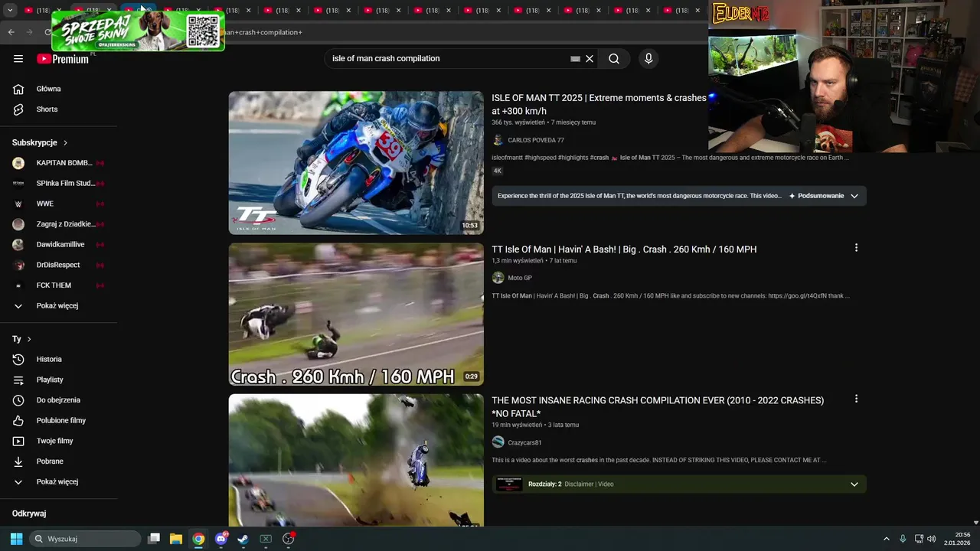Expand the Subskrypcje section chevron

click(65, 143)
